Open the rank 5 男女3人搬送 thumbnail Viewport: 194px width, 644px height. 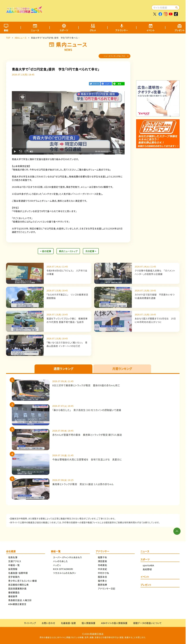(31, 489)
